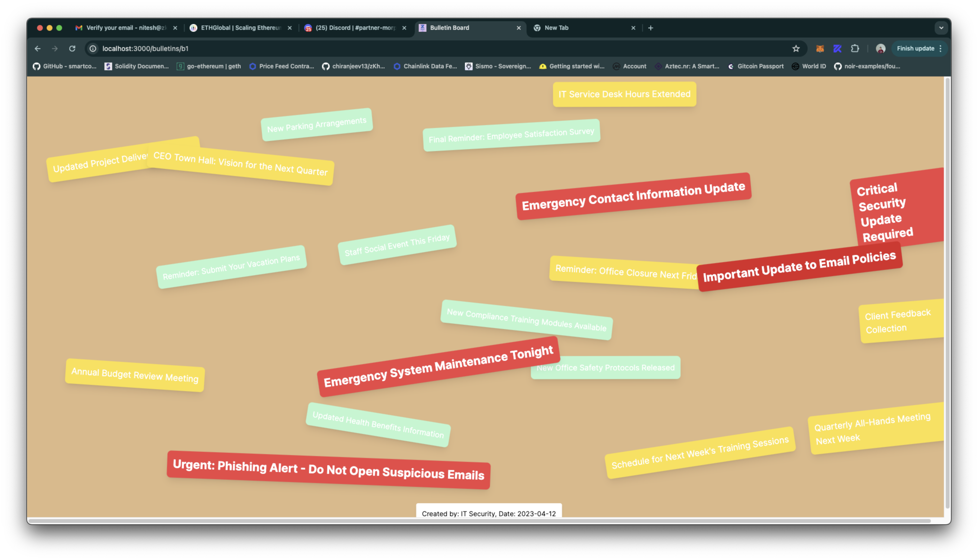Close the Discord tab
978x560 pixels.
pyautogui.click(x=404, y=28)
